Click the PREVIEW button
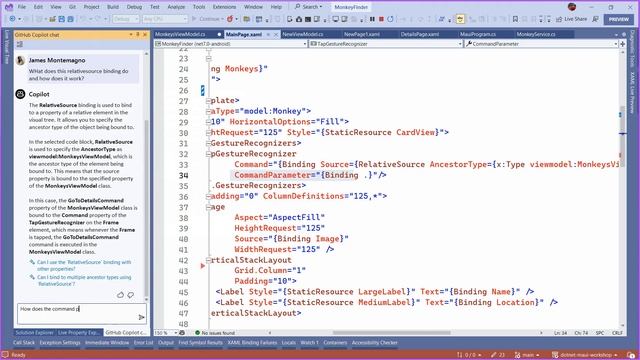640x360 pixels. (619, 19)
